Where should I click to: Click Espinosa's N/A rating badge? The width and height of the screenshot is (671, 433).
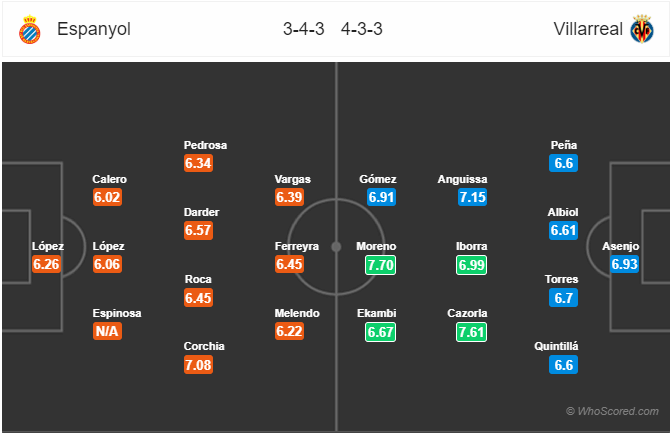coord(107,331)
